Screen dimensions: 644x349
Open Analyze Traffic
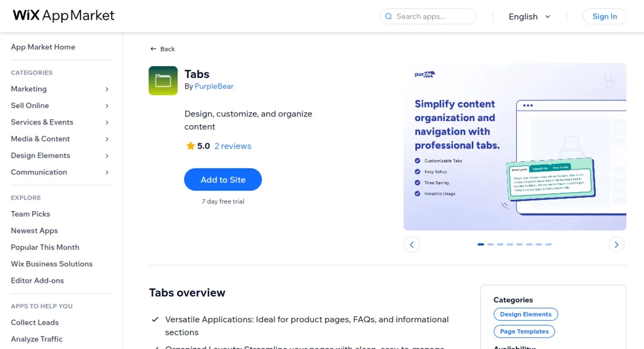click(x=36, y=339)
